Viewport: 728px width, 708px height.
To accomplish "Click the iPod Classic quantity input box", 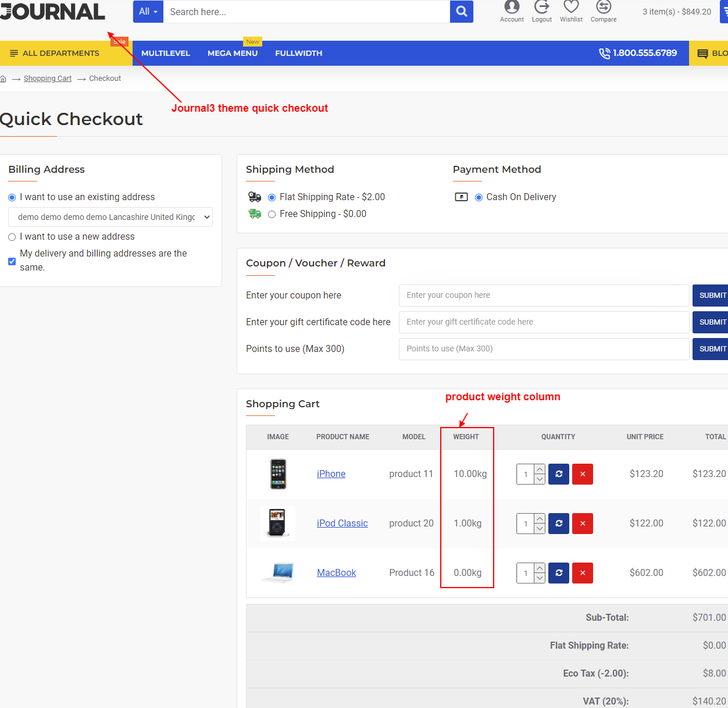I will click(x=526, y=524).
